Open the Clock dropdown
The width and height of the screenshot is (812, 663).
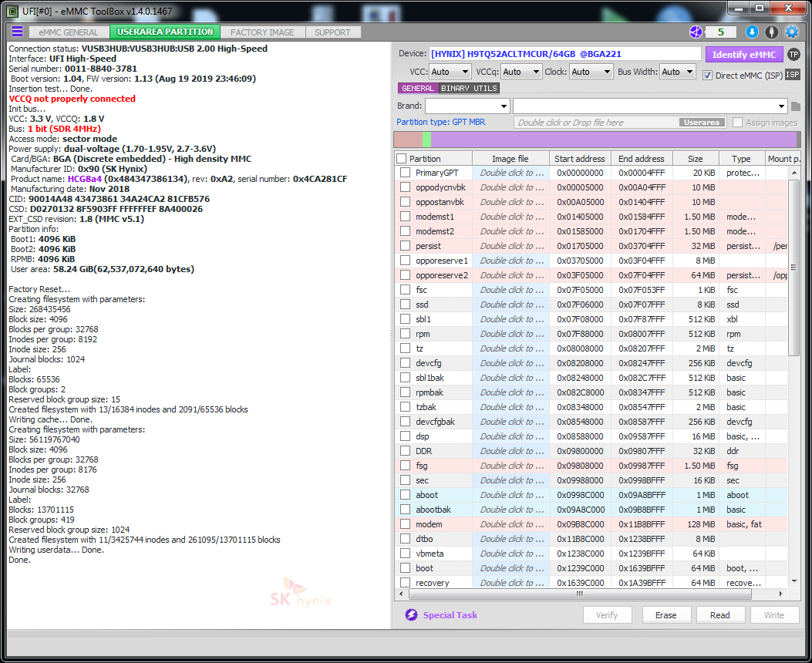591,72
